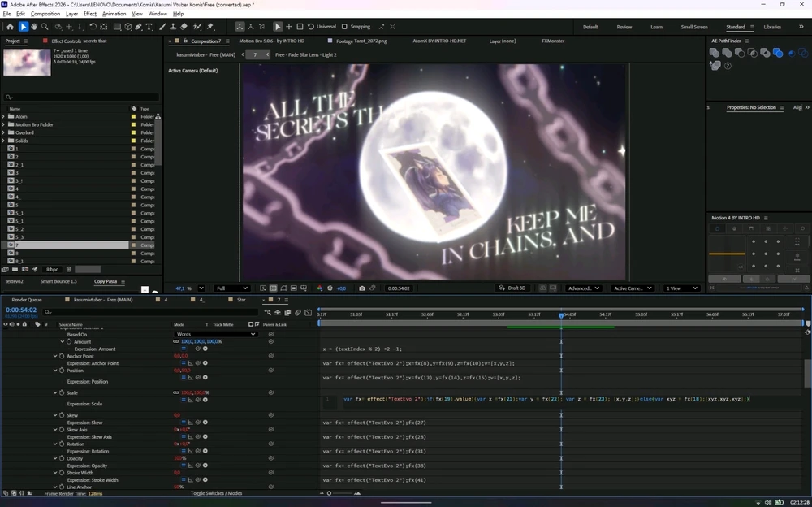Open the Full resolution dropdown
The height and width of the screenshot is (507, 812).
pos(231,288)
